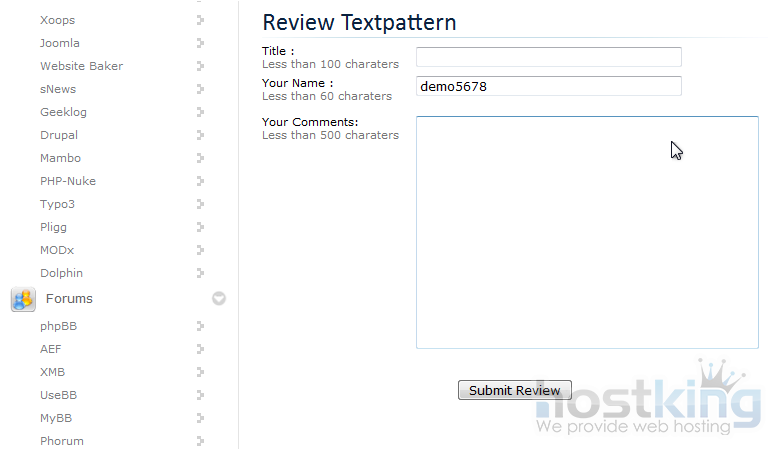
Task: Submit the review with Submit Review button
Action: [x=514, y=391]
